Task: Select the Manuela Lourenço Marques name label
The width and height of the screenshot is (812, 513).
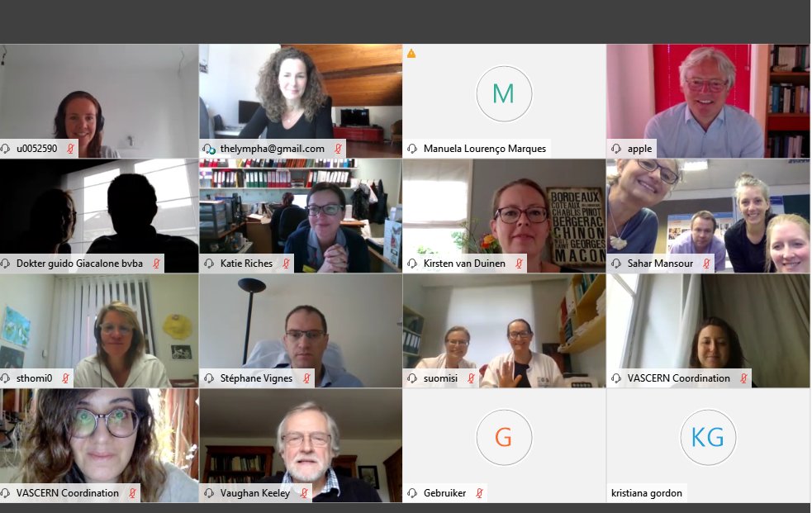Action: (485, 149)
